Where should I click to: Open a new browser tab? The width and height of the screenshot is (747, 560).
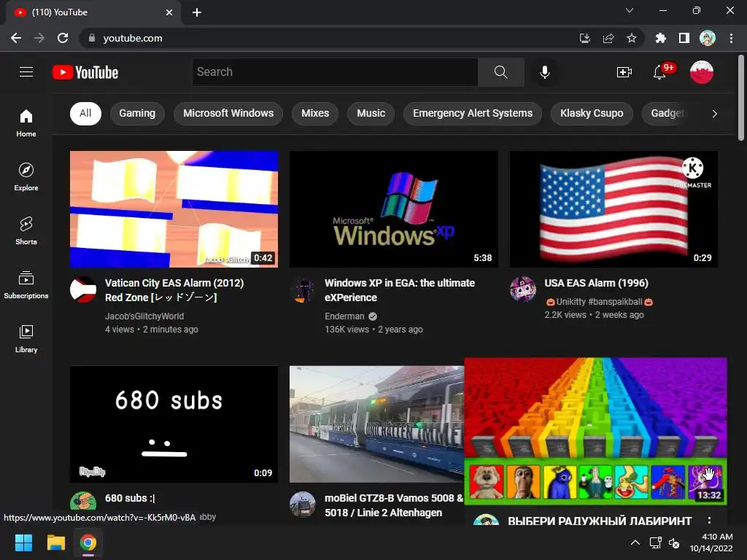tap(197, 12)
